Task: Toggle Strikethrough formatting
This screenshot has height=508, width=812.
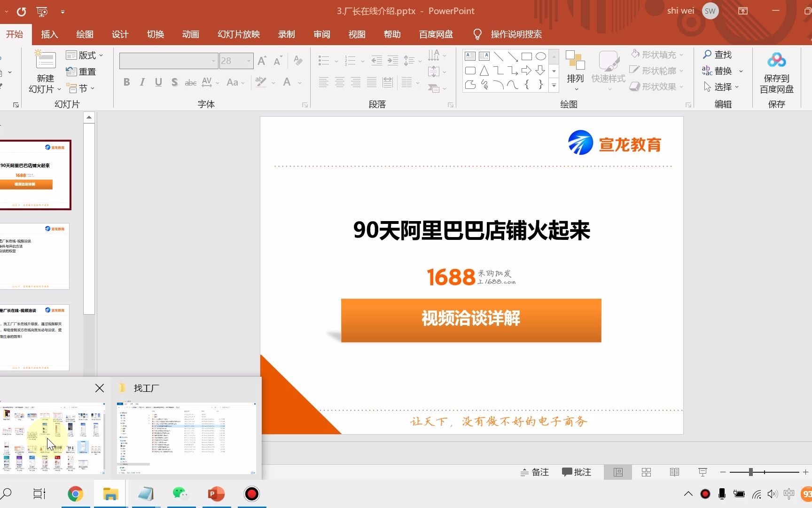Action: [x=190, y=82]
